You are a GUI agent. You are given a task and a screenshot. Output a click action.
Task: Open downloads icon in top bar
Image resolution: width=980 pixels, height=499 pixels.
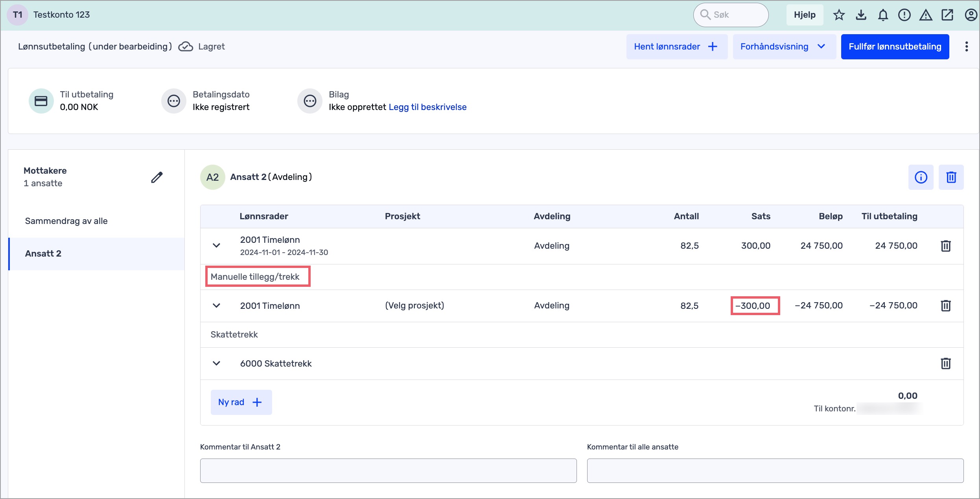click(x=861, y=15)
